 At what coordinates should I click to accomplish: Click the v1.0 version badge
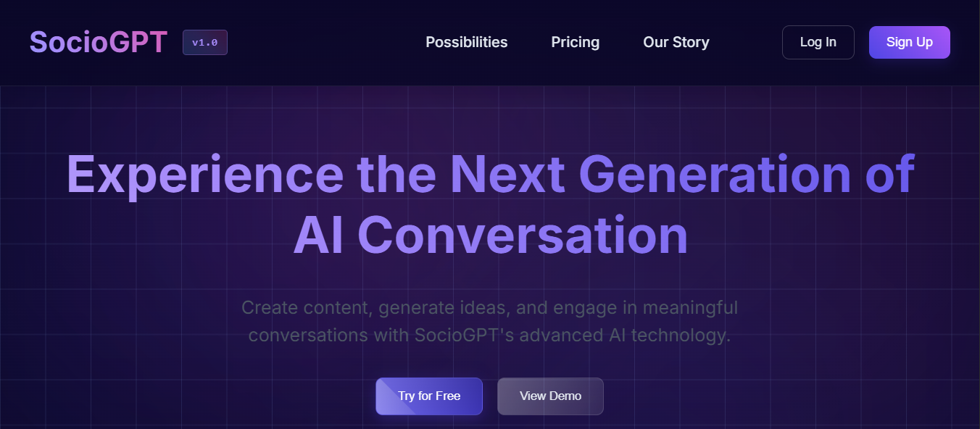click(205, 42)
